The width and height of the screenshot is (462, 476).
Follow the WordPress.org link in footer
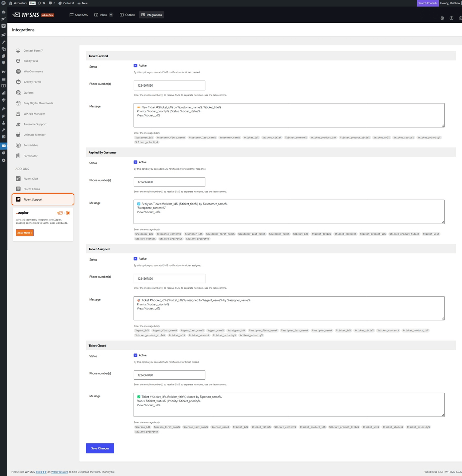[59, 472]
